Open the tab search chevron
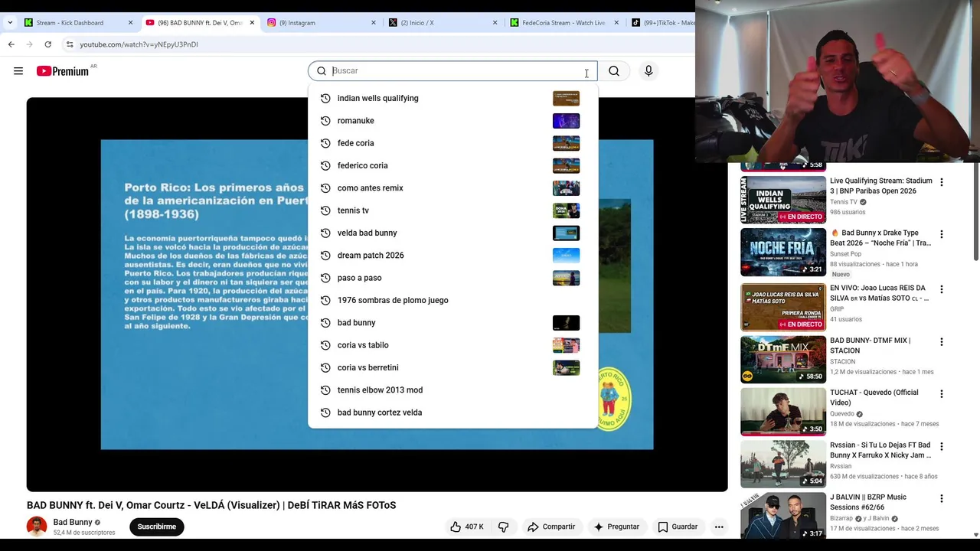 click(x=10, y=23)
